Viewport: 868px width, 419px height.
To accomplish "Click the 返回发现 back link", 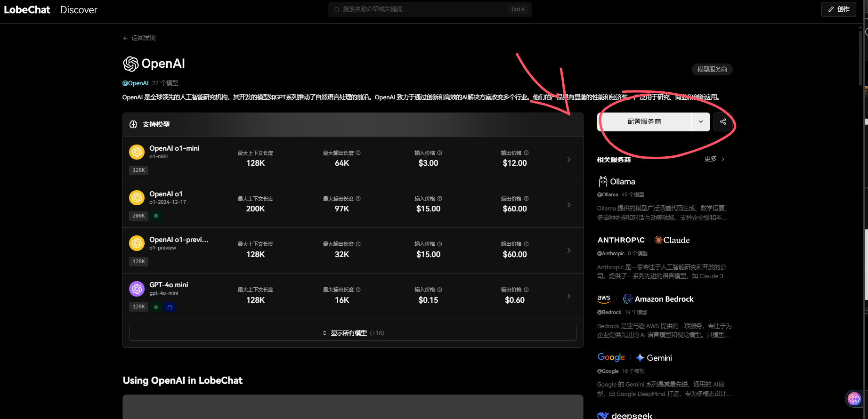I will click(x=139, y=38).
